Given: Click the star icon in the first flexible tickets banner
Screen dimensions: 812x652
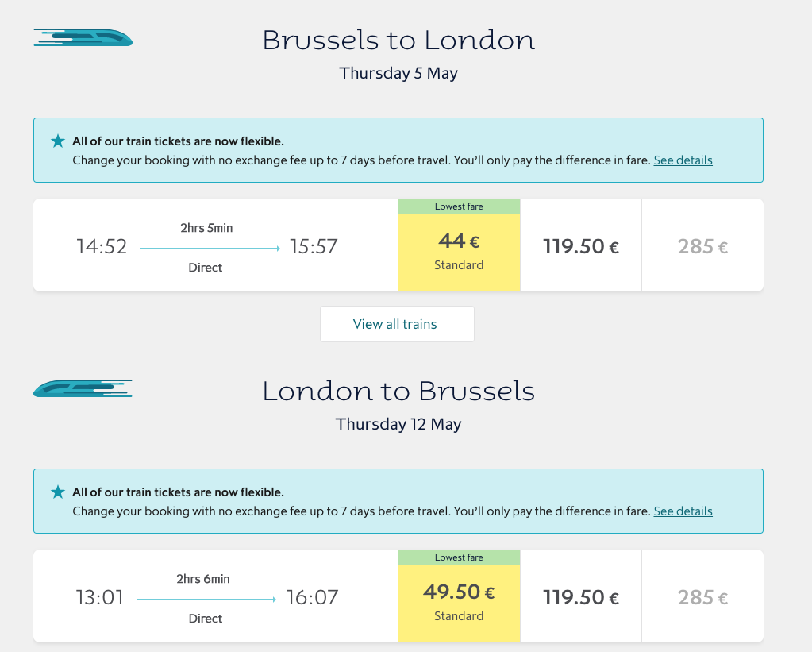Looking at the screenshot, I should 58,141.
